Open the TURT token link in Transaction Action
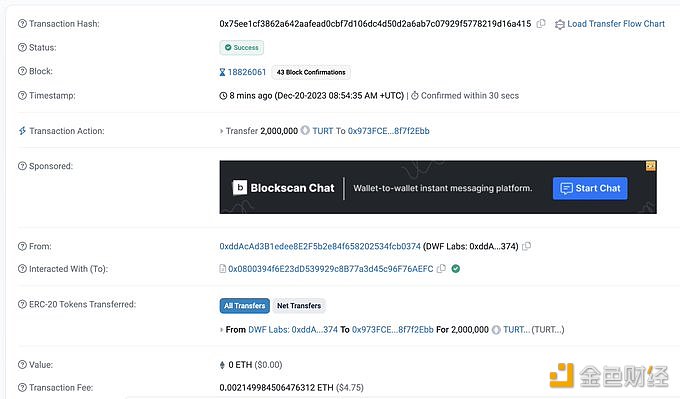680x399 pixels. (x=323, y=131)
